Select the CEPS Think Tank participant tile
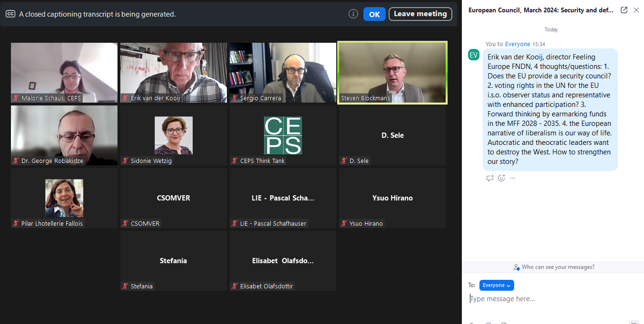 tap(283, 135)
